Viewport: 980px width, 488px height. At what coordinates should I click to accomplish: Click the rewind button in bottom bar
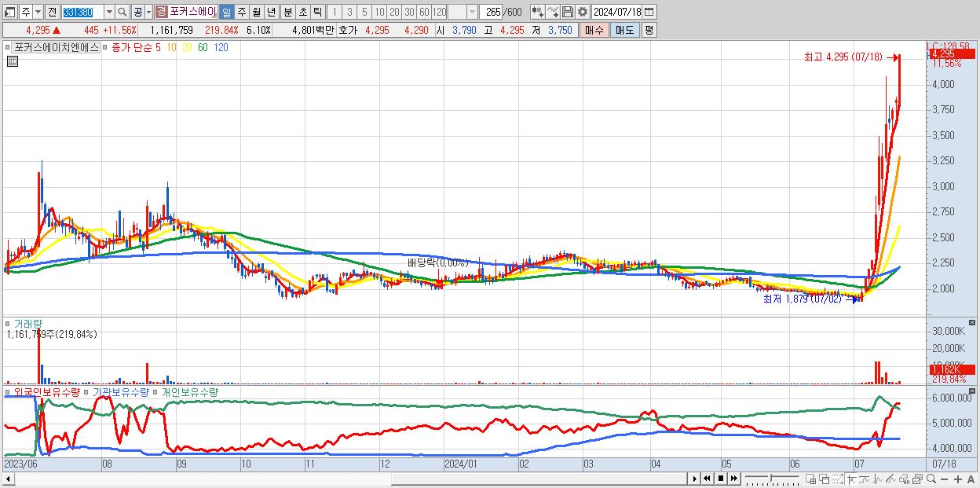[x=707, y=479]
